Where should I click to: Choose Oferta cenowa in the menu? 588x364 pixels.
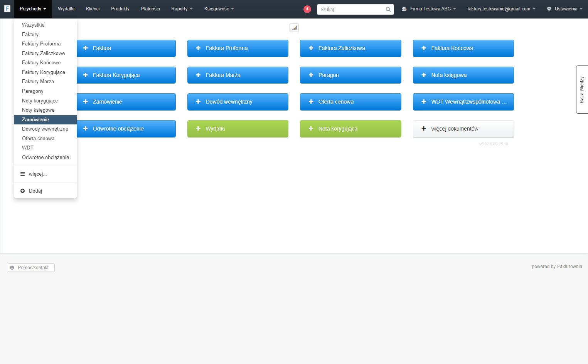[x=45, y=139]
